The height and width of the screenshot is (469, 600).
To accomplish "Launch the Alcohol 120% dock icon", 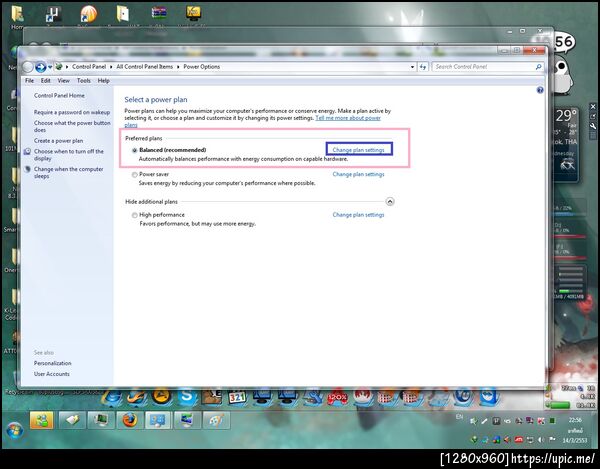I will [x=337, y=398].
